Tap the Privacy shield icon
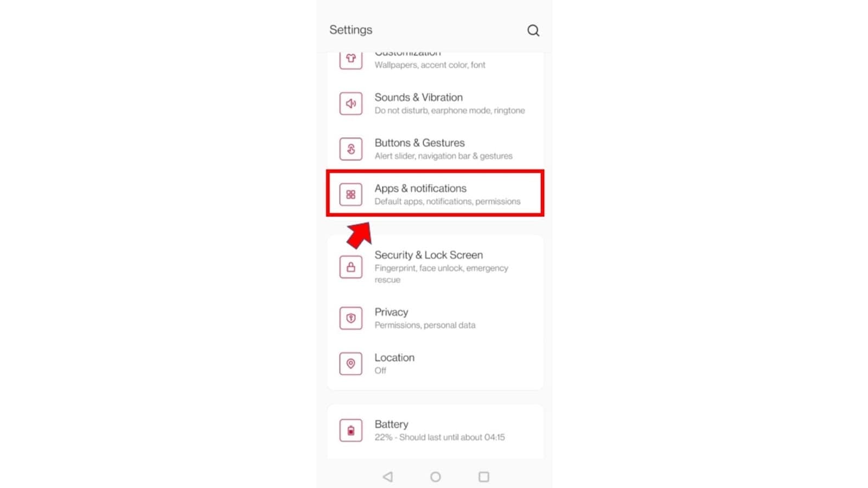 351,318
